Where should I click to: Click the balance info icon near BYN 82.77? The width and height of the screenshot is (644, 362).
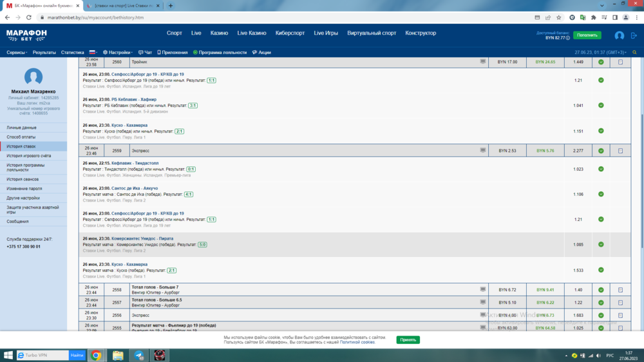tap(567, 38)
